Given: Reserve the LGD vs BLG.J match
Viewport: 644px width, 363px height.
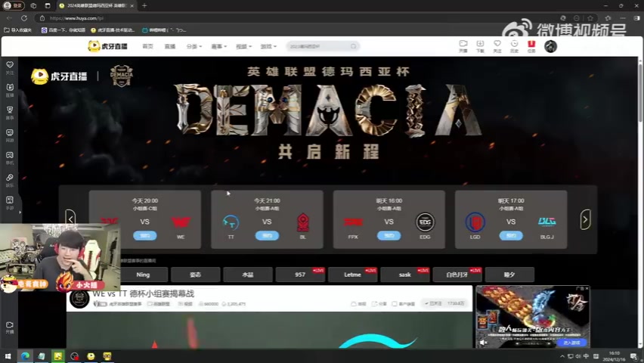Looking at the screenshot, I should pos(511,235).
